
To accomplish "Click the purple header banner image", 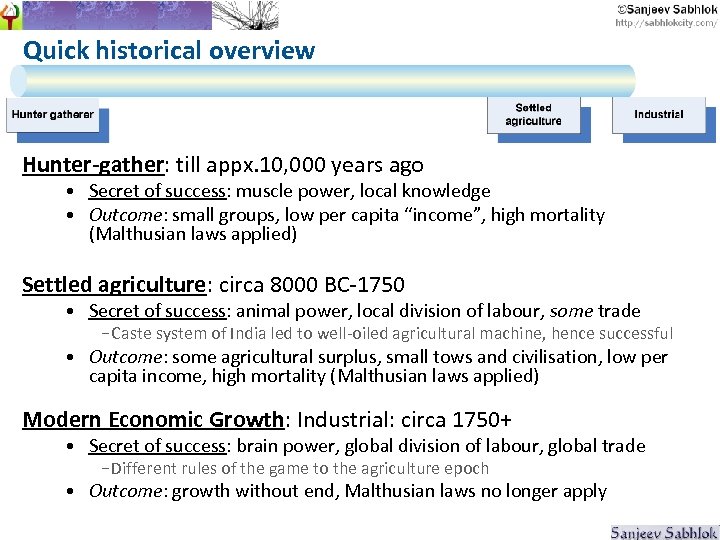I will tap(117, 15).
